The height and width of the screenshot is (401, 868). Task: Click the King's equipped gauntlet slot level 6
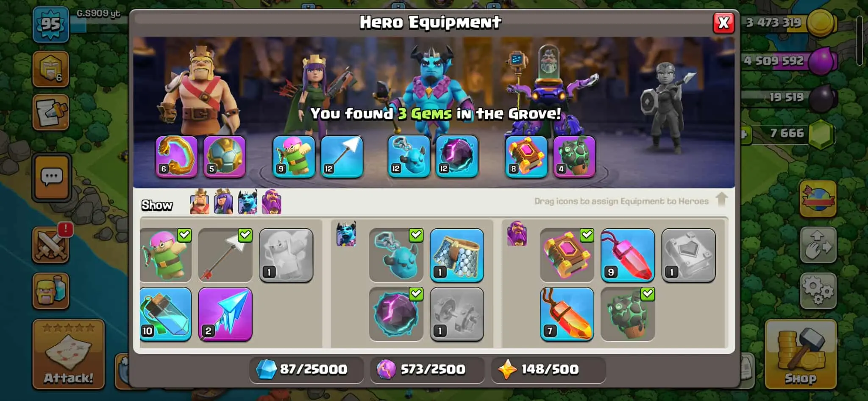176,156
